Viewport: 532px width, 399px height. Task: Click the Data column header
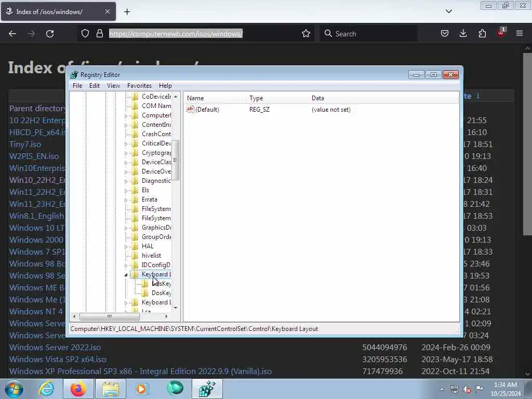(x=384, y=98)
